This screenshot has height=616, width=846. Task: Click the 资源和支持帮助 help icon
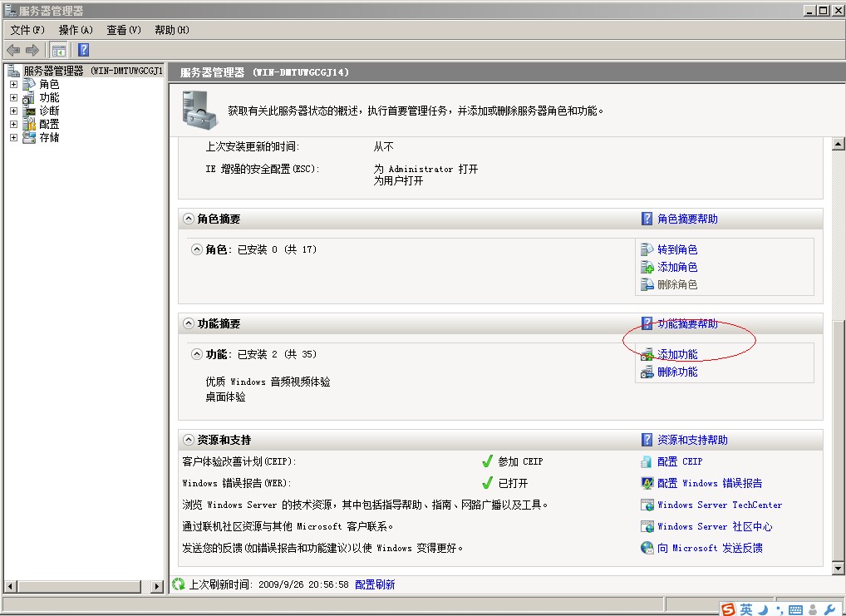point(647,440)
